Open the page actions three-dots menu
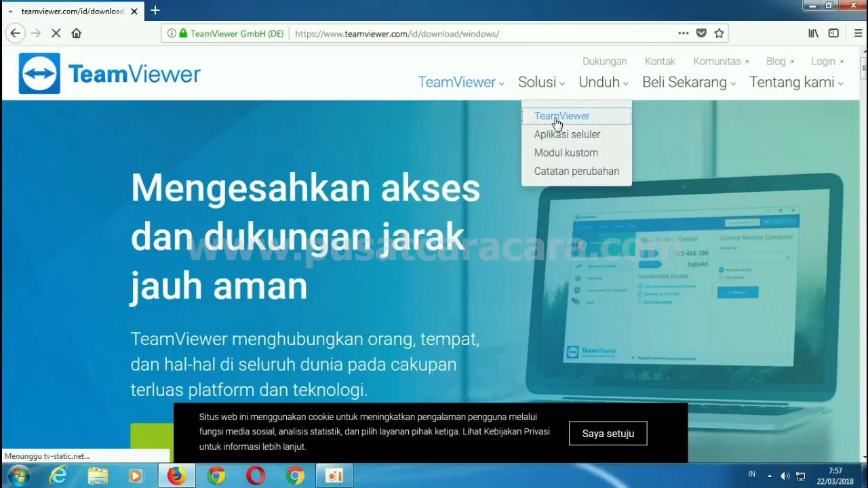This screenshot has height=488, width=868. (684, 33)
